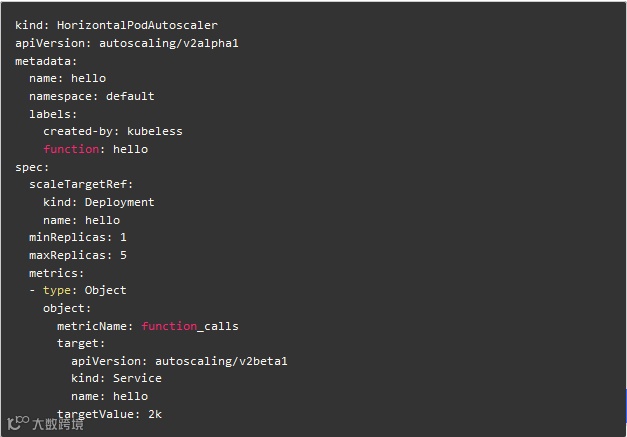Click the function_calls metric name

click(190, 326)
